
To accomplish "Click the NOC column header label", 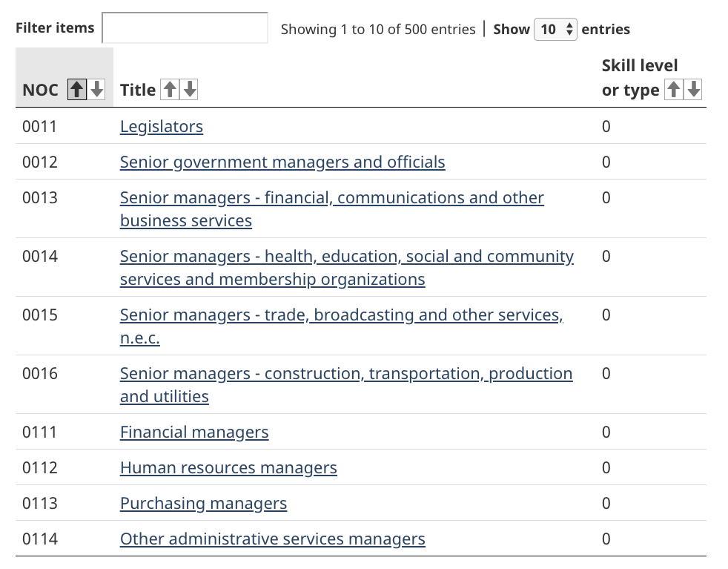I will click(x=40, y=90).
